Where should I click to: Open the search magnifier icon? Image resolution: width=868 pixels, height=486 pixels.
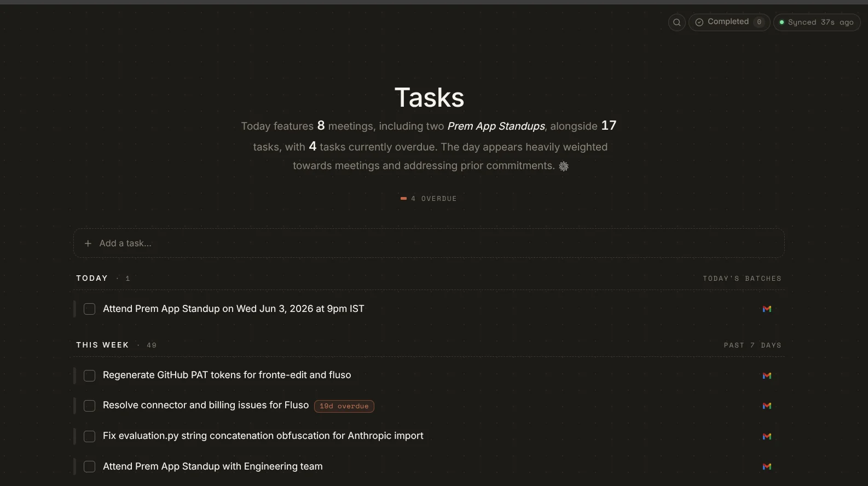pyautogui.click(x=677, y=22)
